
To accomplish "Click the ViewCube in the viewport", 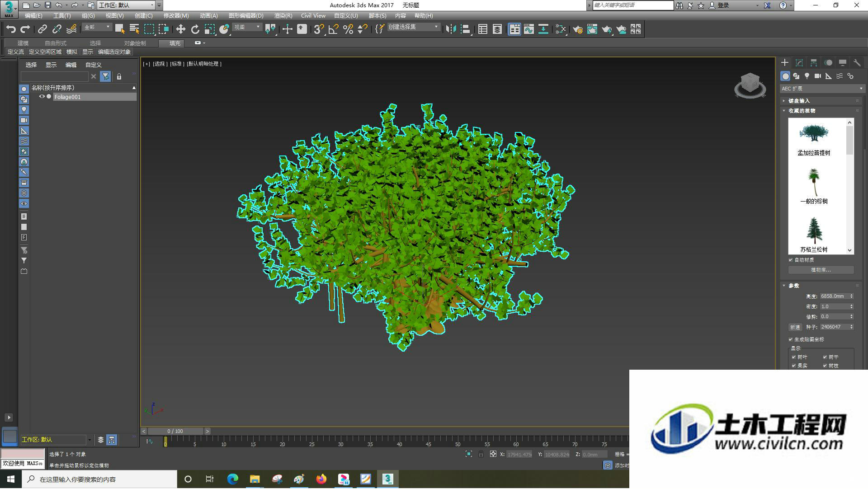I will [x=750, y=85].
